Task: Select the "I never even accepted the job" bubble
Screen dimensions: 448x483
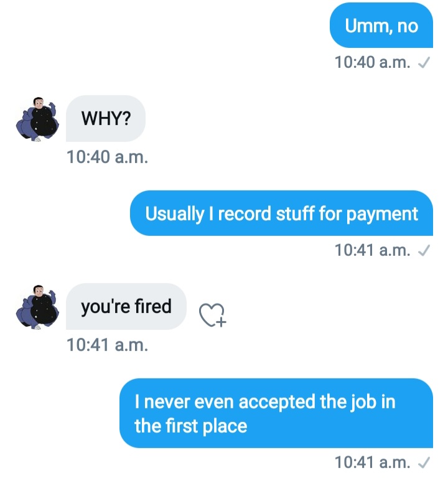Action: coord(276,413)
